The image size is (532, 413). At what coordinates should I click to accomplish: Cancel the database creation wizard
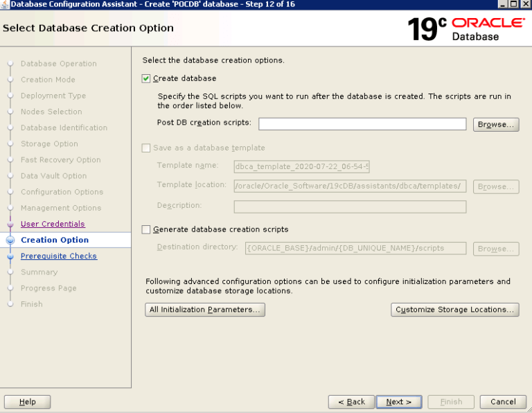click(x=503, y=402)
